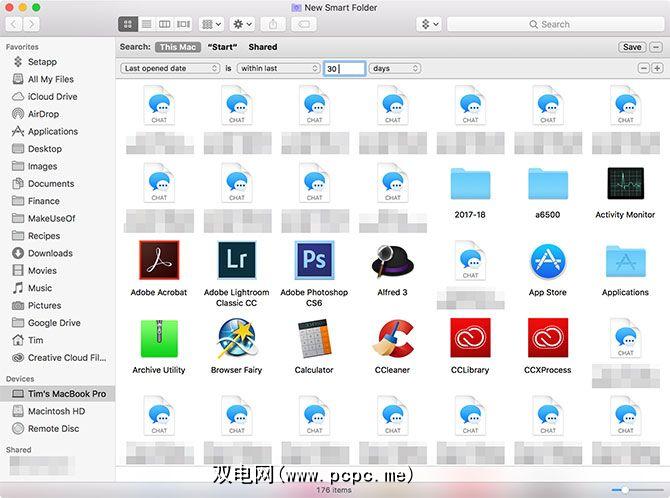The width and height of the screenshot is (670, 498).
Task: Open Downloads in the sidebar
Action: [42, 253]
